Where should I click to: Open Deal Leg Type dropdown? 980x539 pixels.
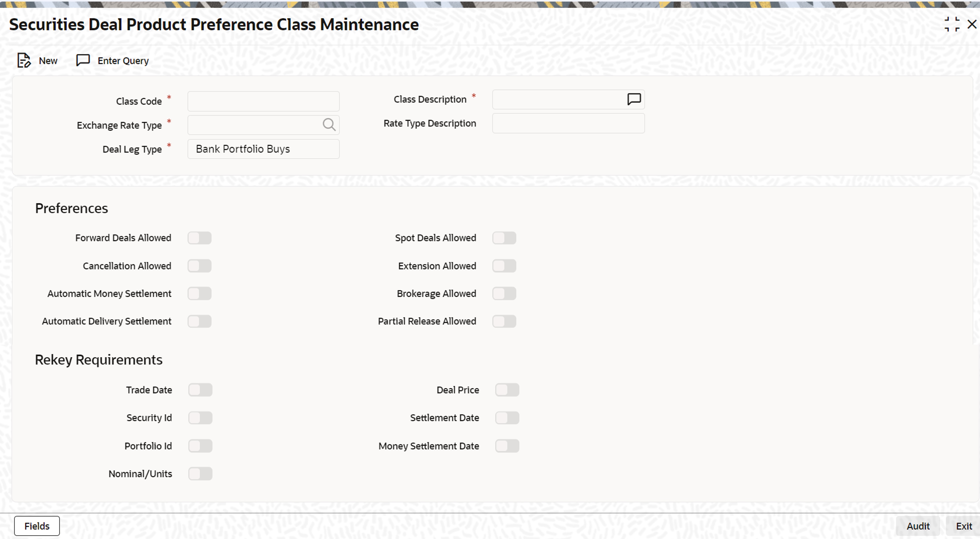pos(263,149)
